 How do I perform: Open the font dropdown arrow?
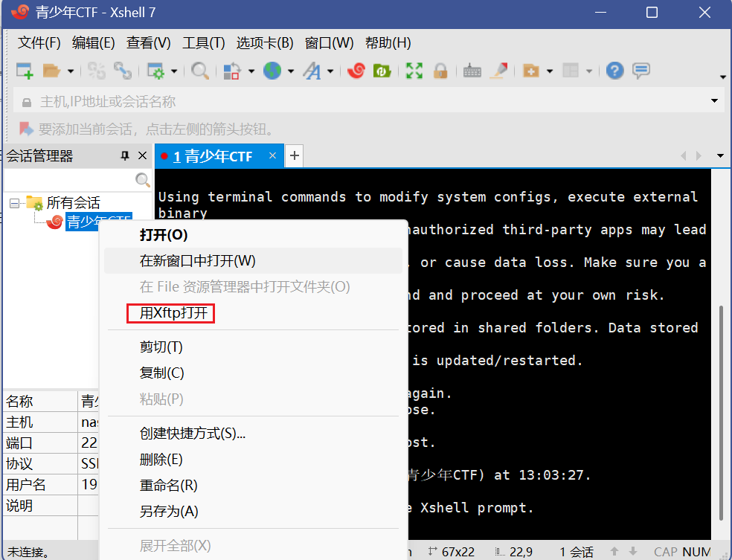click(330, 71)
